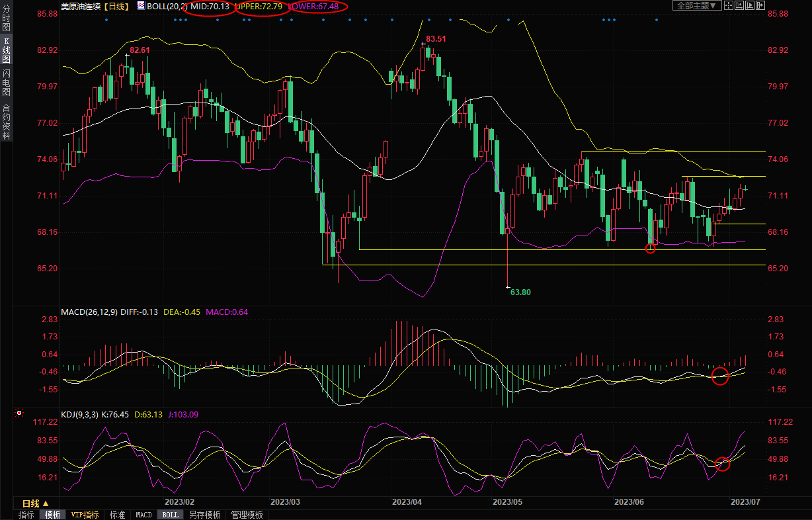Toggle the MACD template at the bottom
This screenshot has width=812, height=520.
pyautogui.click(x=143, y=515)
